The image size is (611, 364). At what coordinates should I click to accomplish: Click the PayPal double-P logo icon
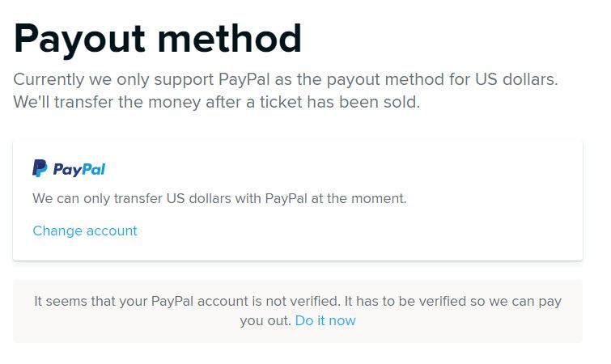40,168
